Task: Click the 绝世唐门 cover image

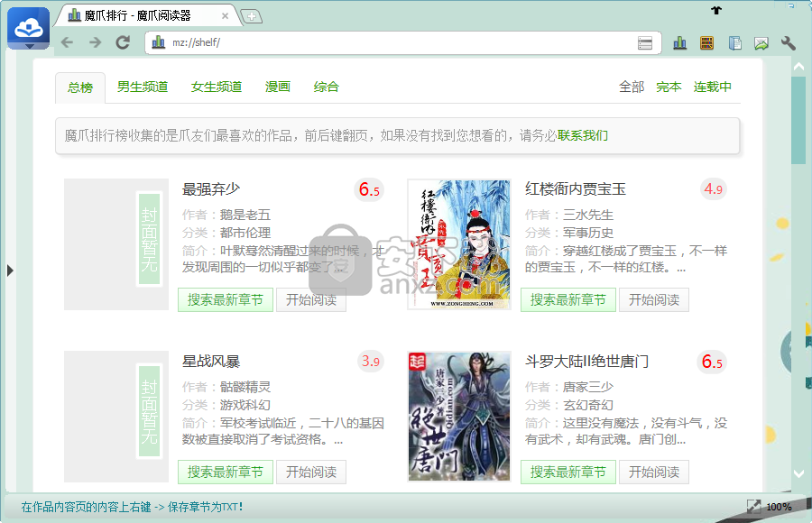Action: pyautogui.click(x=459, y=417)
